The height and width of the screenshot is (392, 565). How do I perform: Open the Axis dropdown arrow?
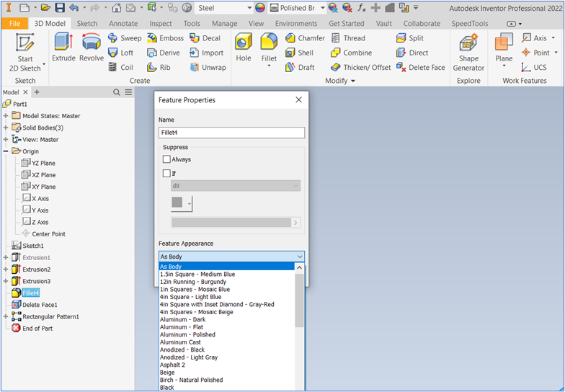553,37
